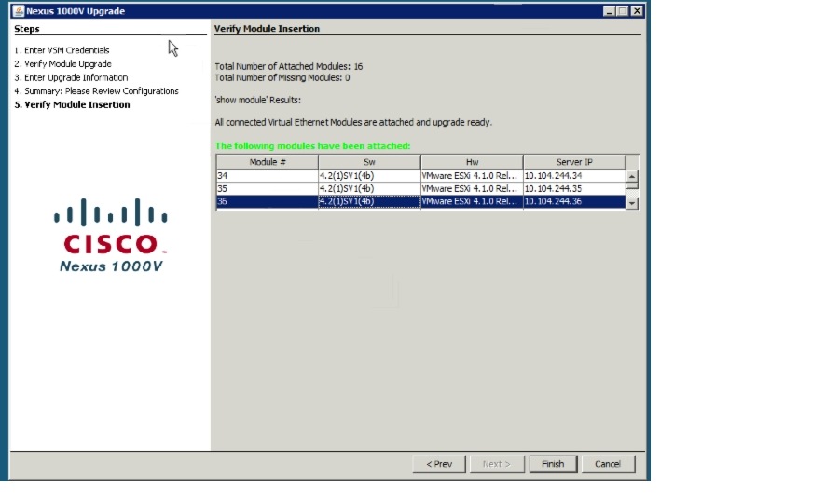The height and width of the screenshot is (504, 839).
Task: Click the Steps heading in the sidebar
Action: pyautogui.click(x=27, y=29)
